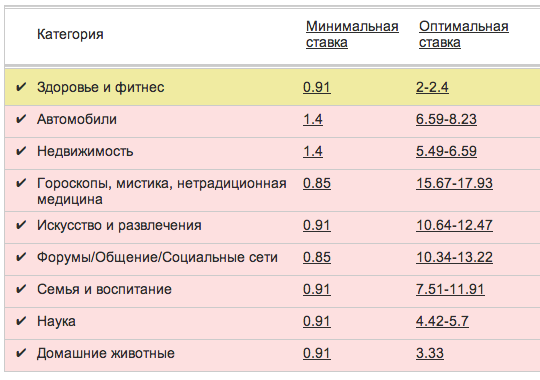Viewport: 540px width, 380px height.
Task: Open optimal rate 15.67-17.93 link
Action: [x=454, y=183]
